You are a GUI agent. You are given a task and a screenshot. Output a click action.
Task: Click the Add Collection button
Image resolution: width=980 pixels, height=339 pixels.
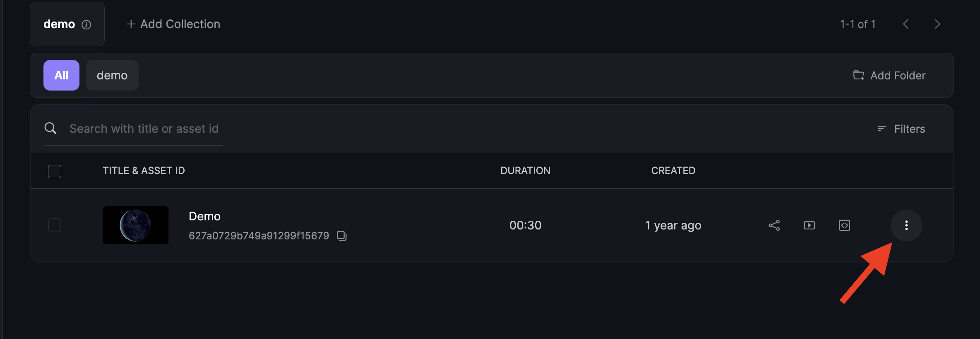coord(173,24)
